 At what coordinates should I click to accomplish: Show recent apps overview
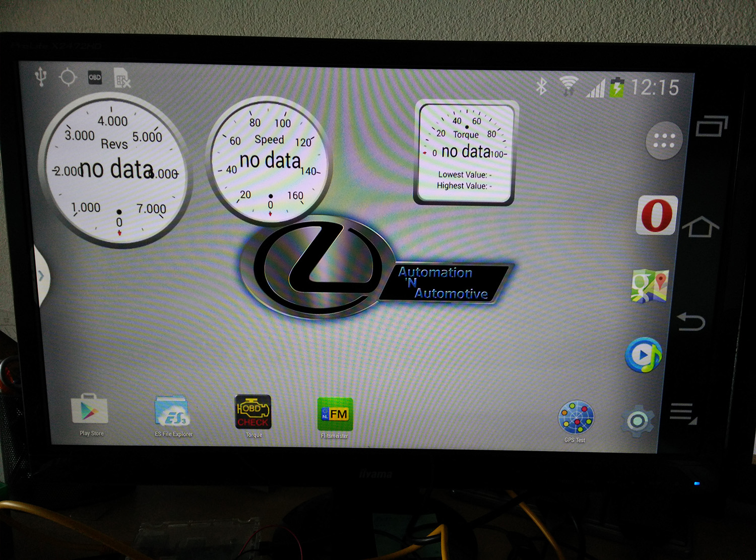pyautogui.click(x=711, y=126)
